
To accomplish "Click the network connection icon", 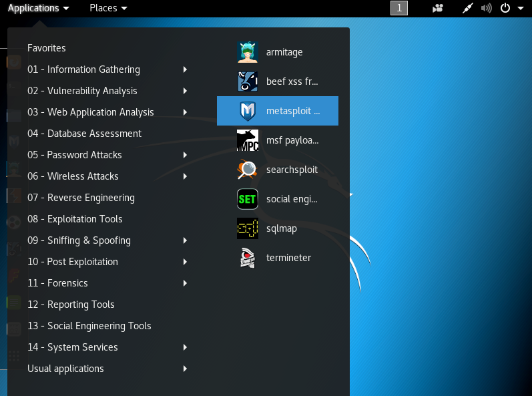I will pyautogui.click(x=468, y=8).
